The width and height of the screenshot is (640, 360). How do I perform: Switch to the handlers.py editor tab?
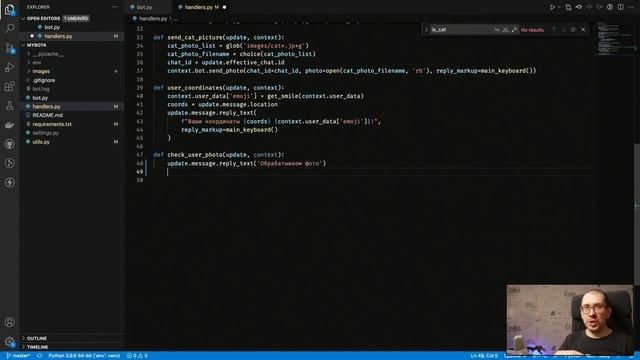[199, 7]
